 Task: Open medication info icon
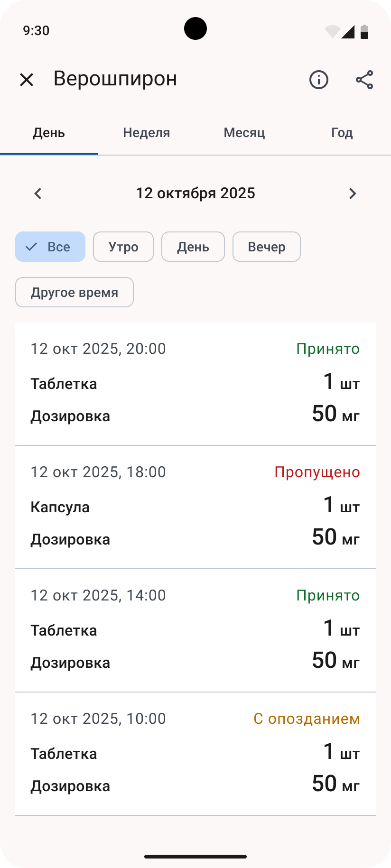319,80
